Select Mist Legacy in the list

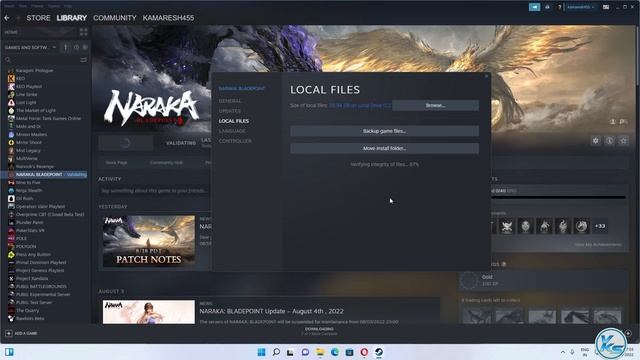click(x=28, y=151)
